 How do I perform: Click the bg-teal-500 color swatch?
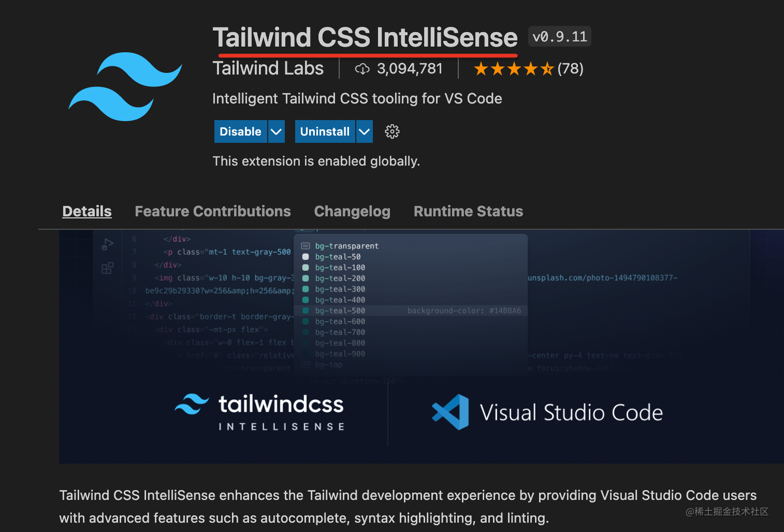[x=305, y=311]
